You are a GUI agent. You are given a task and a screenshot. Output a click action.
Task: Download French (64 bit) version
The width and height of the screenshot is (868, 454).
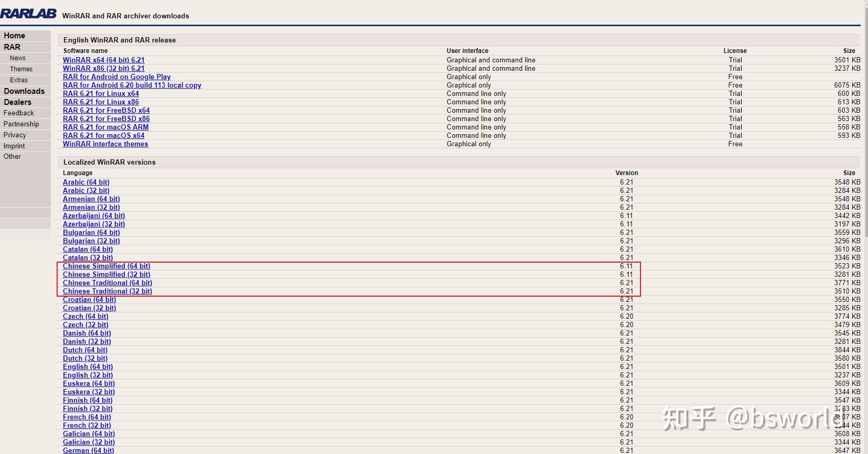(x=87, y=417)
